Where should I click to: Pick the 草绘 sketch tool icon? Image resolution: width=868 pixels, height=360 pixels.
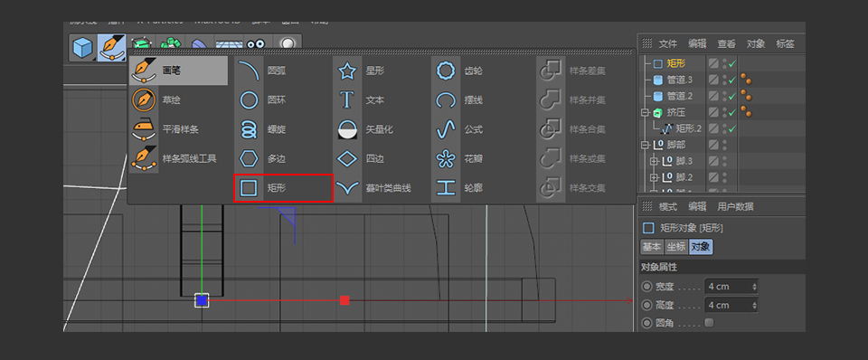[x=144, y=100]
